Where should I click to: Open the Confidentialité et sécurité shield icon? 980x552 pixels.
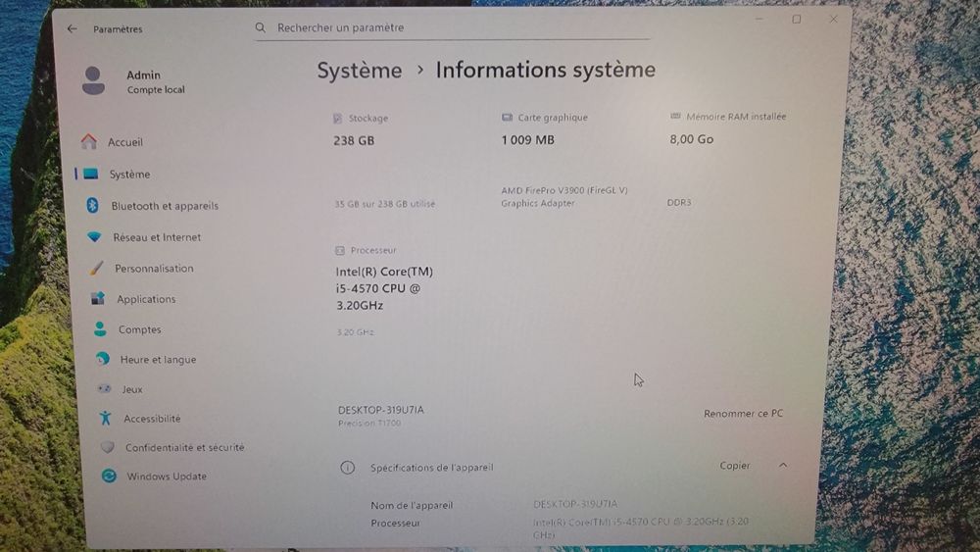[108, 447]
